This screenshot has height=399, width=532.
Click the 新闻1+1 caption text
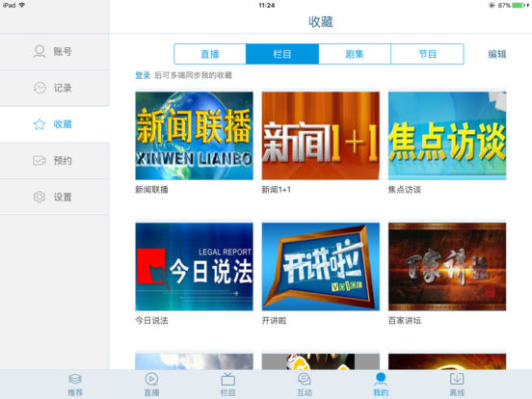[x=277, y=189]
